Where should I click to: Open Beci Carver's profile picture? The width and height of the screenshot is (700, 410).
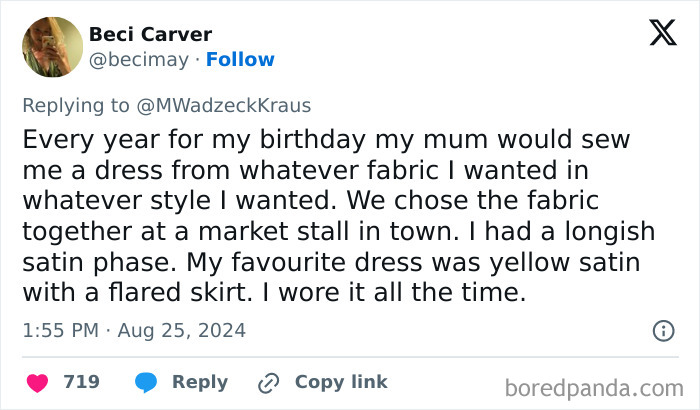[52, 47]
